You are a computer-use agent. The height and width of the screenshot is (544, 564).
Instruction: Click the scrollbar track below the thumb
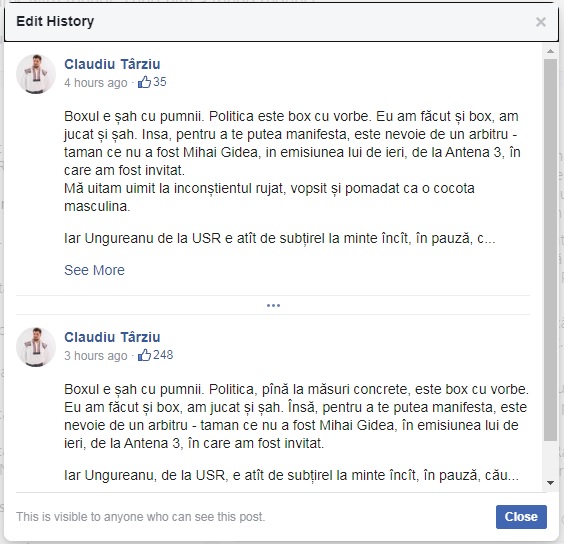click(x=550, y=459)
